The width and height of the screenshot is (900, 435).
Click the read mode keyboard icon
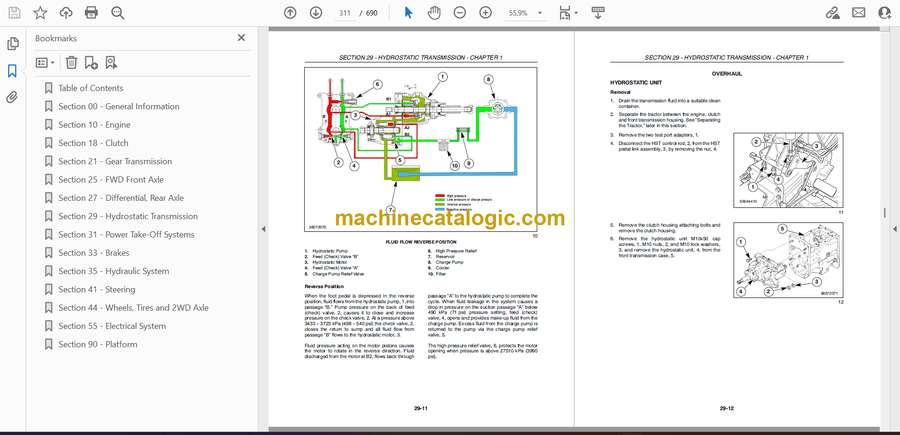(598, 13)
